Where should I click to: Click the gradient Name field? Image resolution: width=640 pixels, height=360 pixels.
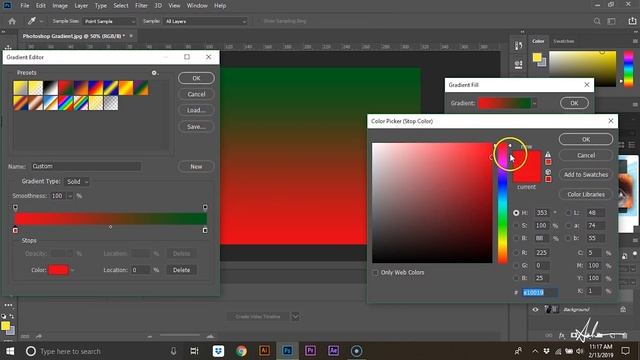[x=86, y=167]
